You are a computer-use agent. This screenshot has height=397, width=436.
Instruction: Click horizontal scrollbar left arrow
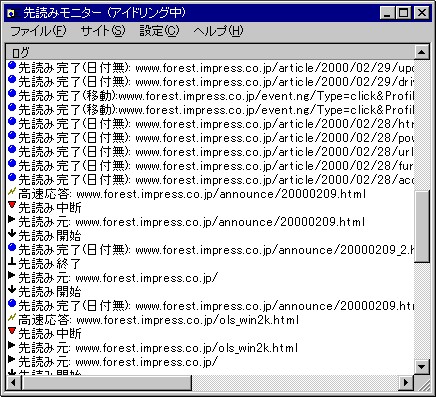coord(14,382)
